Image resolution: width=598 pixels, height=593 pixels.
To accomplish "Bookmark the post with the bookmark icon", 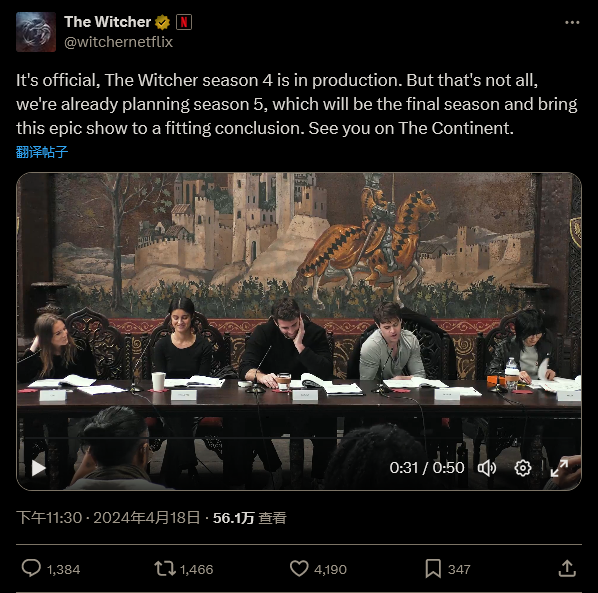I will pyautogui.click(x=433, y=569).
